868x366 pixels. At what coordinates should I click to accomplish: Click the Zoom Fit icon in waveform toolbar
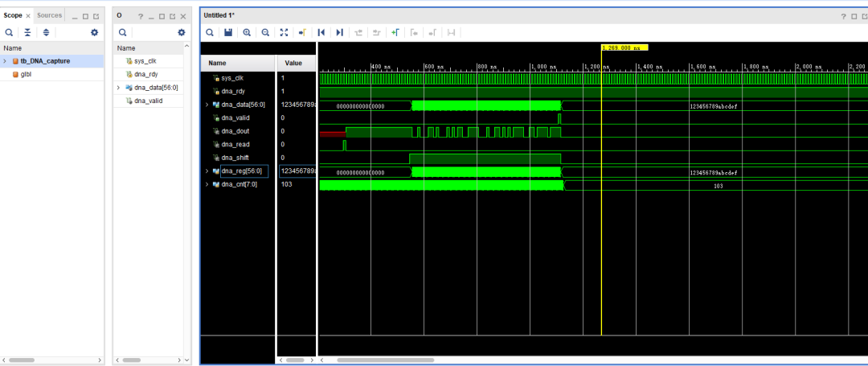(284, 32)
